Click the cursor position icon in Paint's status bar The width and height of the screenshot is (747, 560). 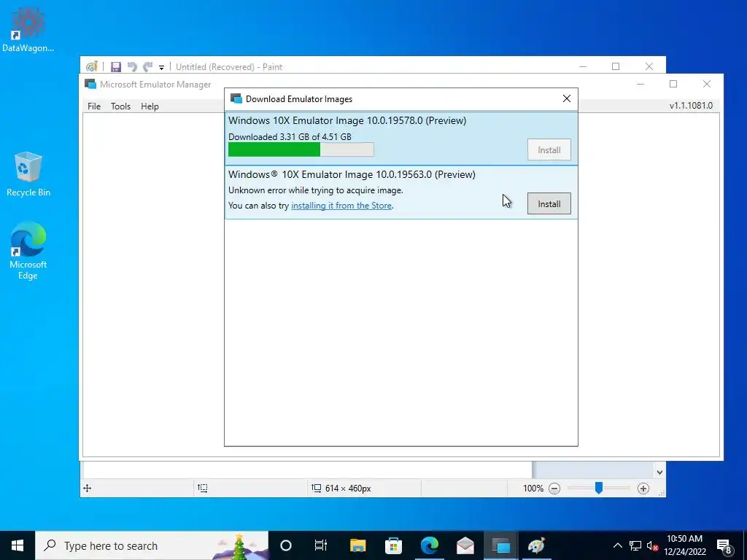click(88, 488)
